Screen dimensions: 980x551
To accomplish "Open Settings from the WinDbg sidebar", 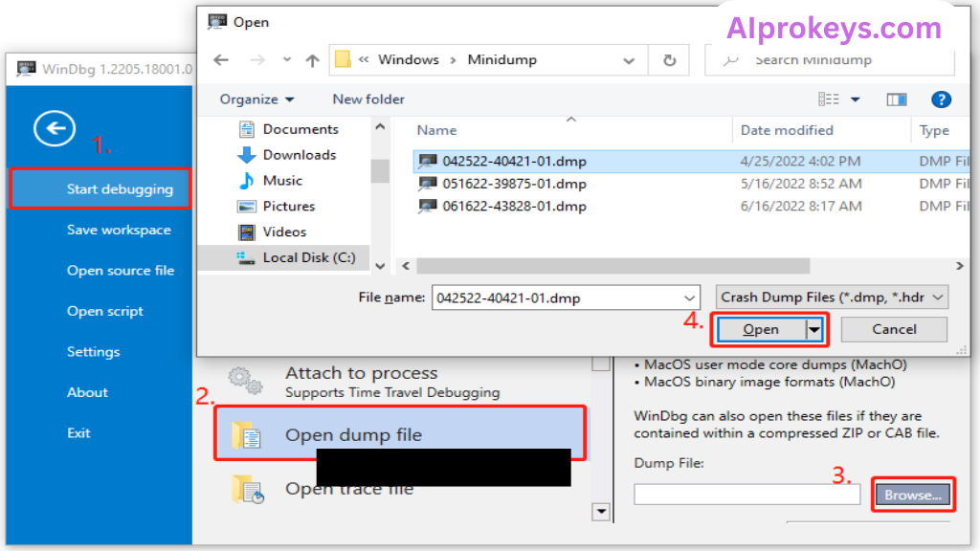I will (93, 352).
